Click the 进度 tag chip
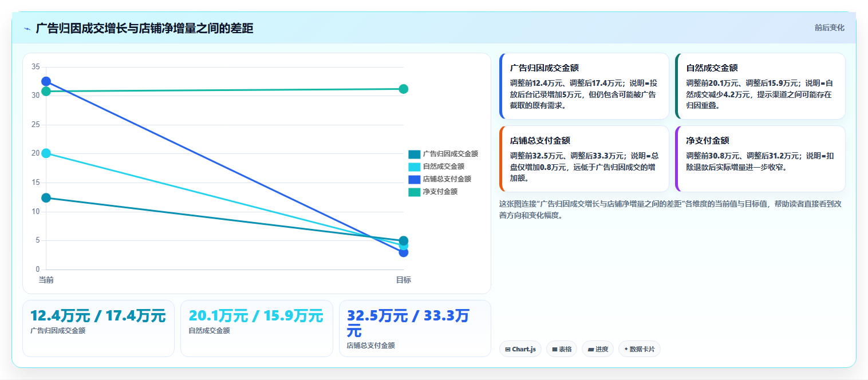868x380 pixels. click(598, 349)
